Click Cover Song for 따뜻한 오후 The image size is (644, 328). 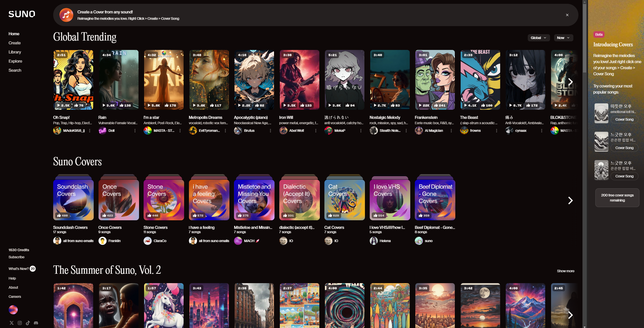pyautogui.click(x=625, y=119)
